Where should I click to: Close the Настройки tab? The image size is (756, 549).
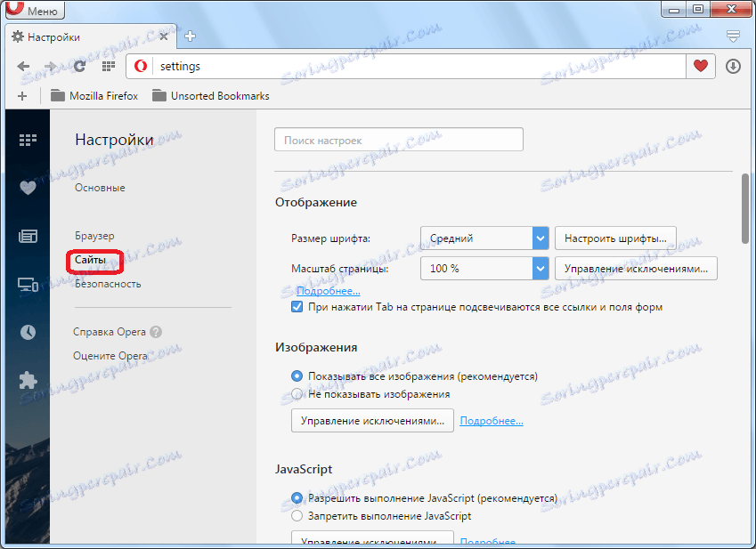[x=164, y=36]
